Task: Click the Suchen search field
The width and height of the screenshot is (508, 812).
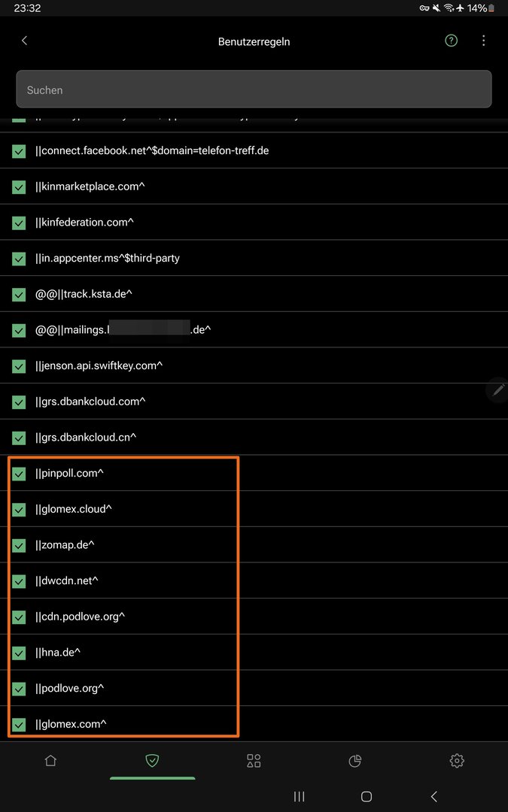Action: coord(254,89)
